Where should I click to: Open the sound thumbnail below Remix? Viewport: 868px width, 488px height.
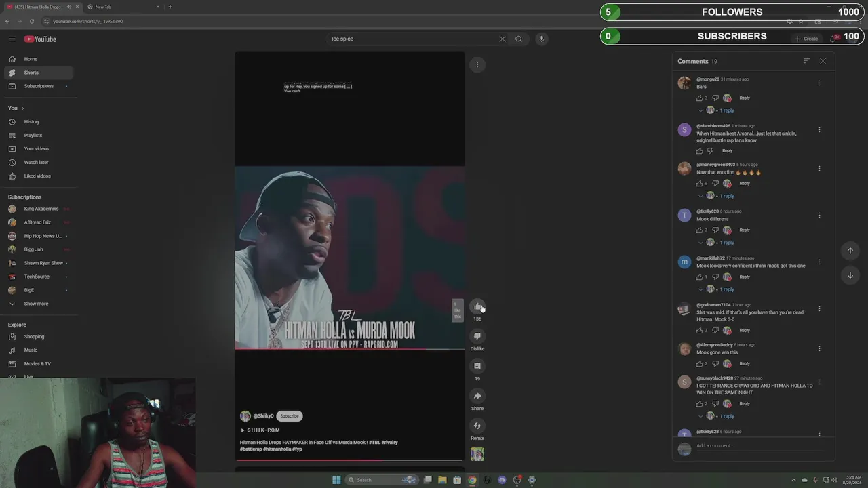pyautogui.click(x=477, y=455)
